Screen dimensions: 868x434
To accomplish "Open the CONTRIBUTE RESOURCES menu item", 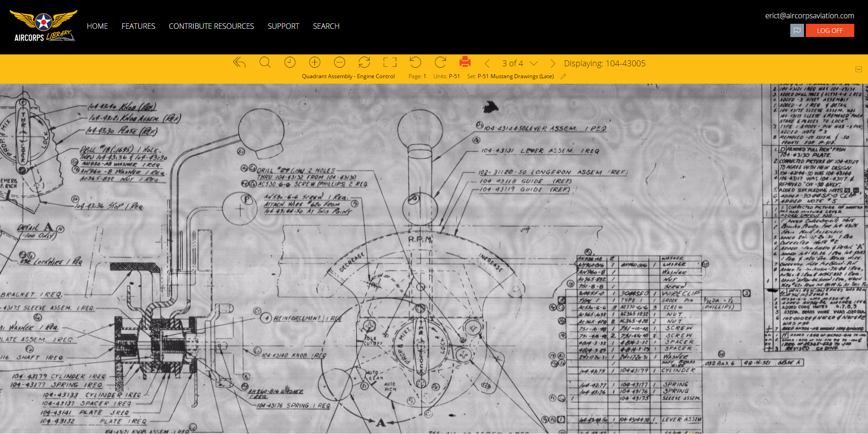I will 211,26.
